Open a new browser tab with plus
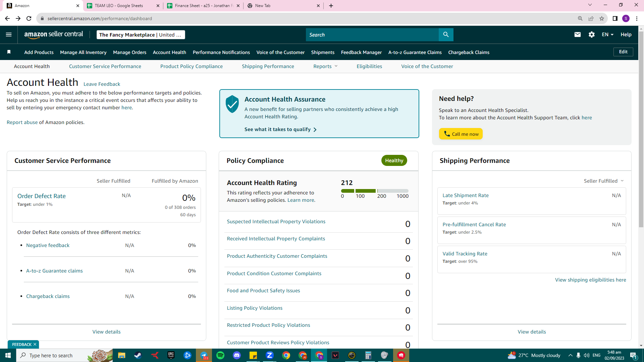 [331, 6]
